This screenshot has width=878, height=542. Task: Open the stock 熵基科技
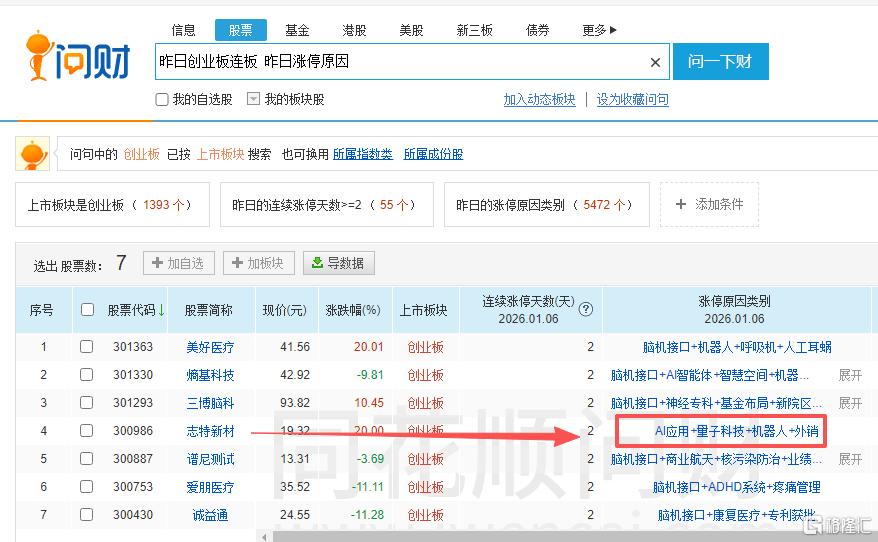point(210,375)
